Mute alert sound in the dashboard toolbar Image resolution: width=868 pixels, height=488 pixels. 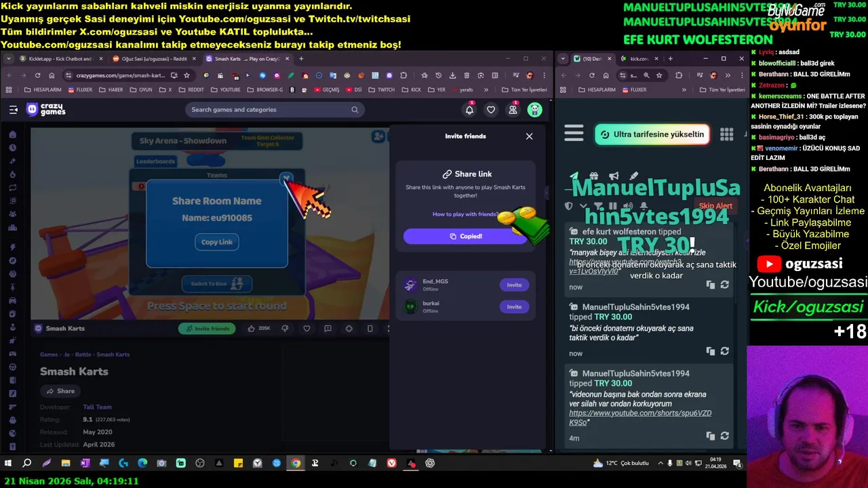tap(628, 206)
